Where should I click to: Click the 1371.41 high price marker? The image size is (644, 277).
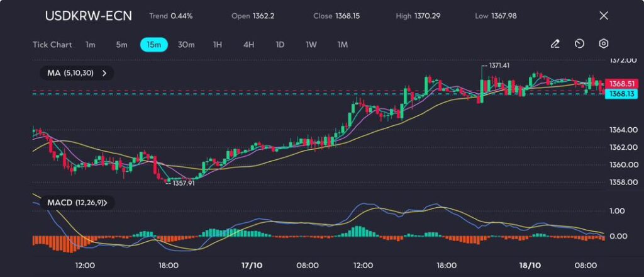click(498, 65)
